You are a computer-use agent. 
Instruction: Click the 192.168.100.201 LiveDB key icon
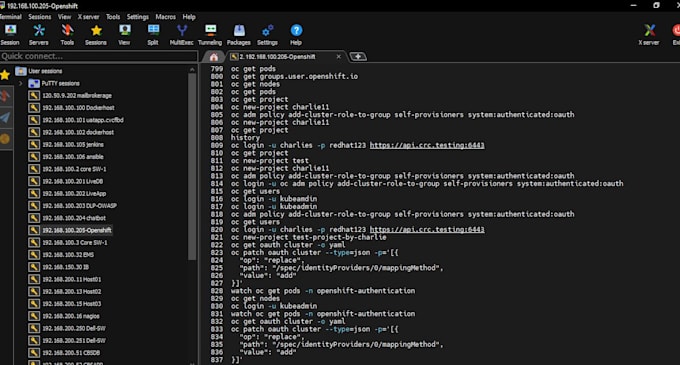pyautogui.click(x=34, y=181)
